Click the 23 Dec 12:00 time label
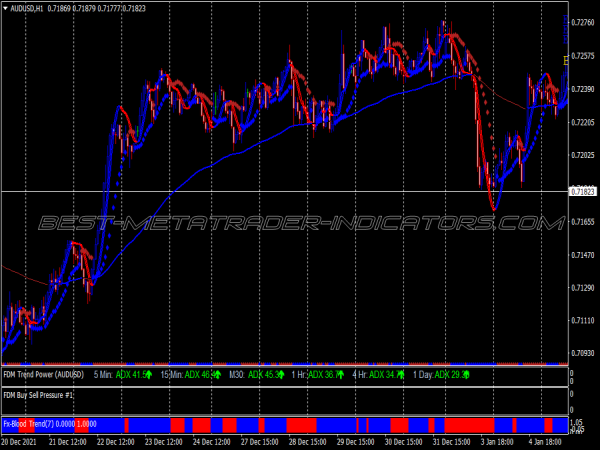The width and height of the screenshot is (600, 450). click(x=164, y=442)
